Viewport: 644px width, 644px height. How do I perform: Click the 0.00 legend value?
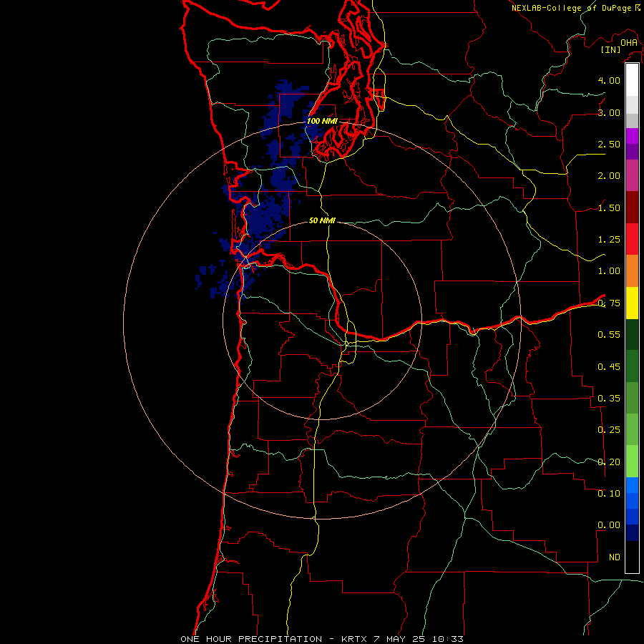[609, 525]
